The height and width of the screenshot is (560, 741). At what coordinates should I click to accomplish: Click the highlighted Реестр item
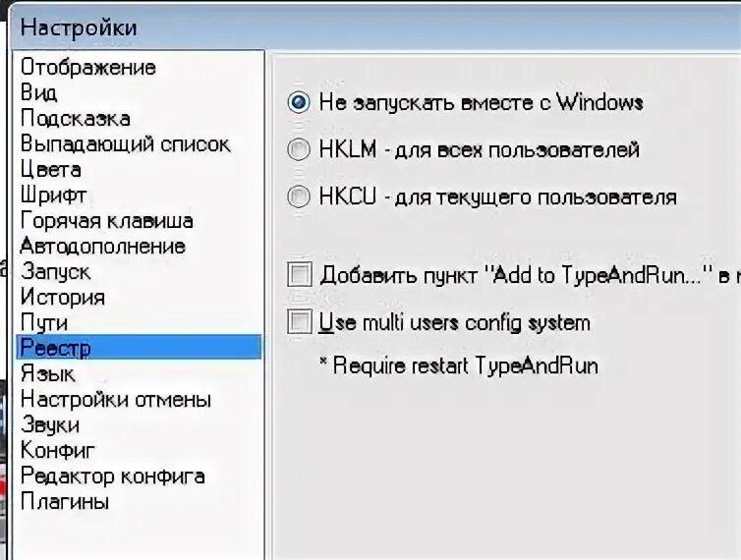[x=139, y=348]
